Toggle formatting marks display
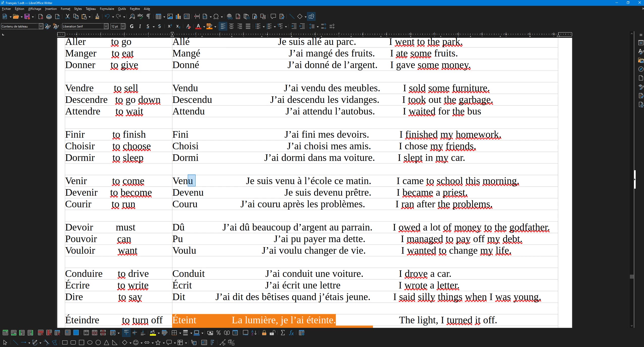Image resolution: width=644 pixels, height=347 pixels. coord(148,17)
